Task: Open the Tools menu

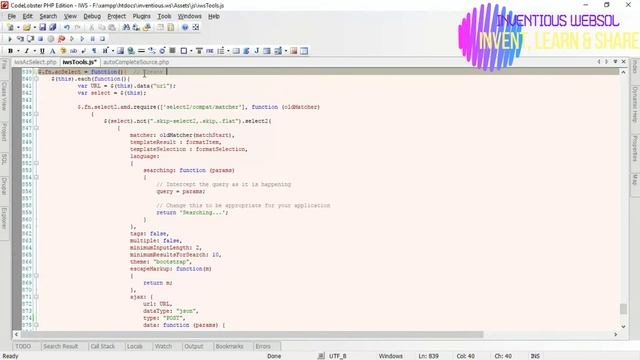Action: (164, 16)
